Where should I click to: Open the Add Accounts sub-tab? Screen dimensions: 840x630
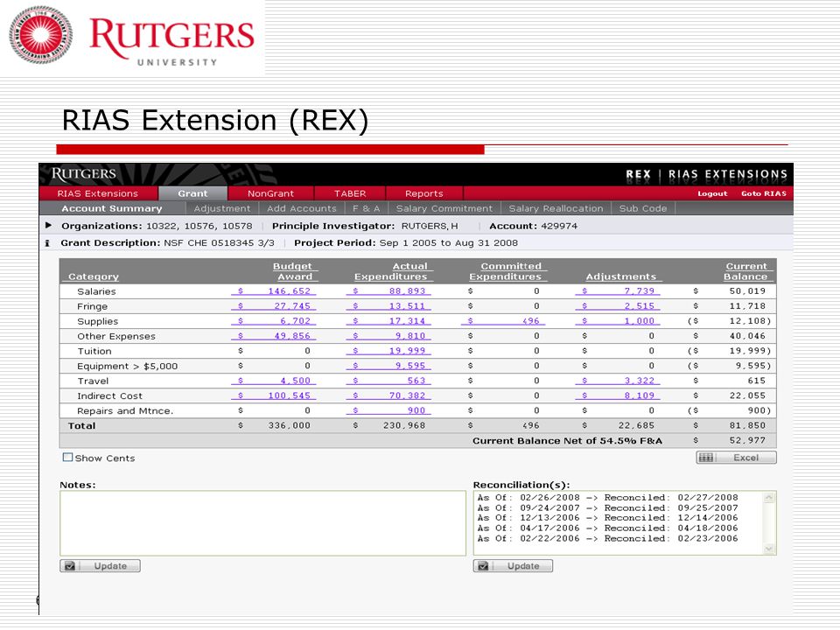(x=302, y=208)
